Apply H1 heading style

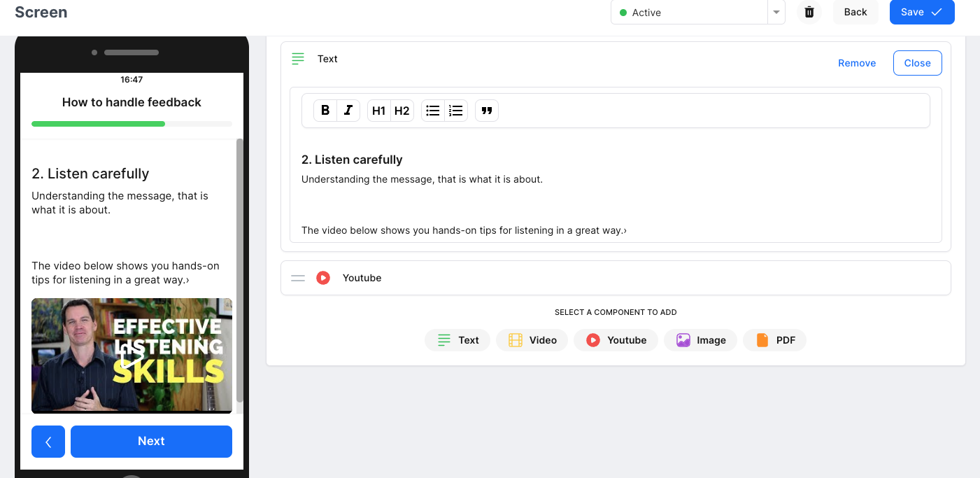378,110
